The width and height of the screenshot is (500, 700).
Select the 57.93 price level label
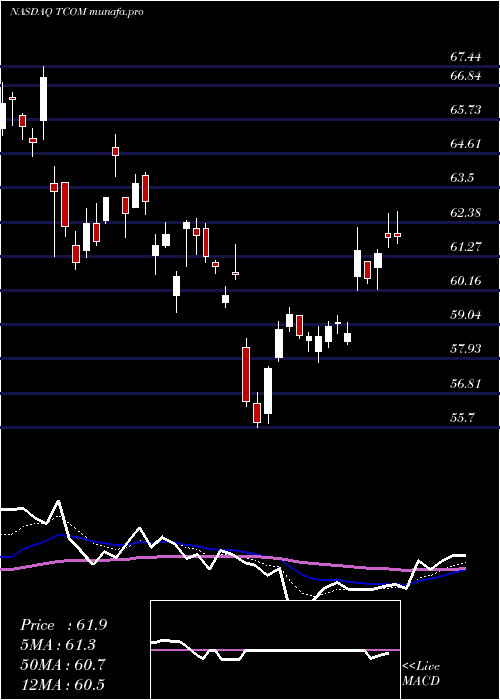[465, 349]
